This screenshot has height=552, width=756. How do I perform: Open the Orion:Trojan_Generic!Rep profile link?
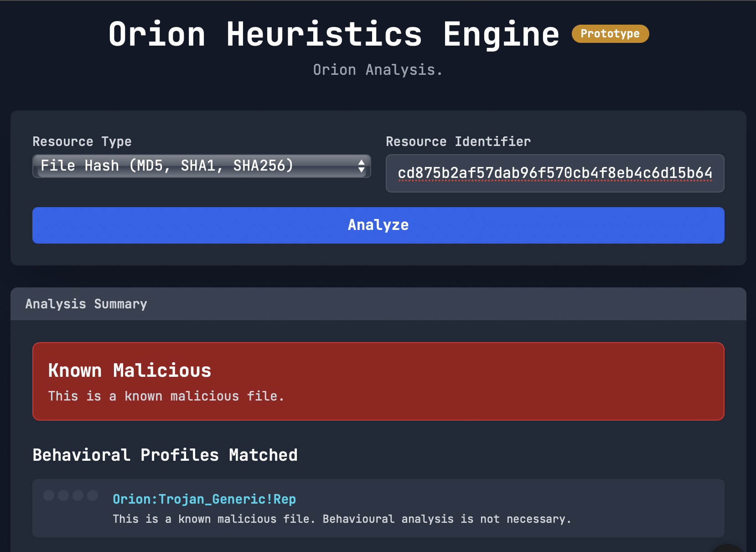pos(204,499)
